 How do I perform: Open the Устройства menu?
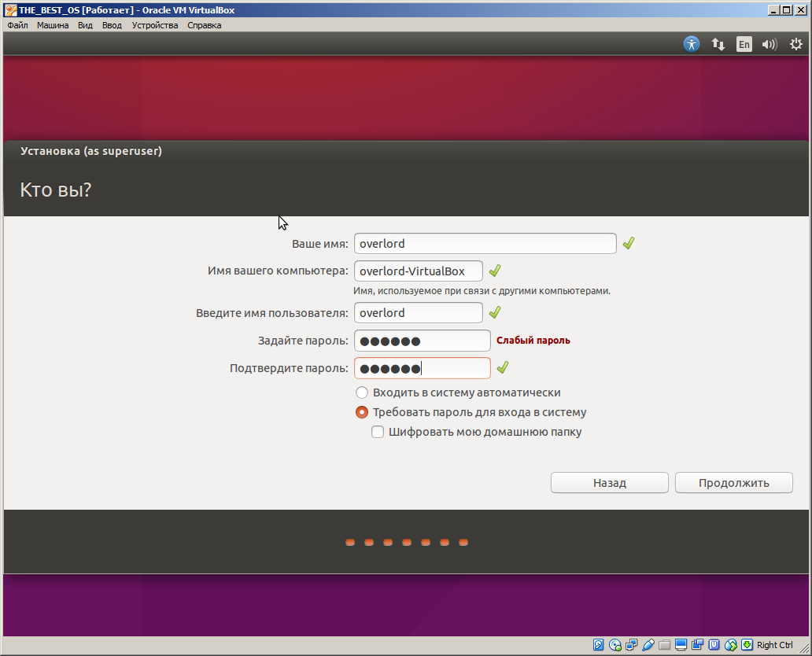(x=155, y=25)
